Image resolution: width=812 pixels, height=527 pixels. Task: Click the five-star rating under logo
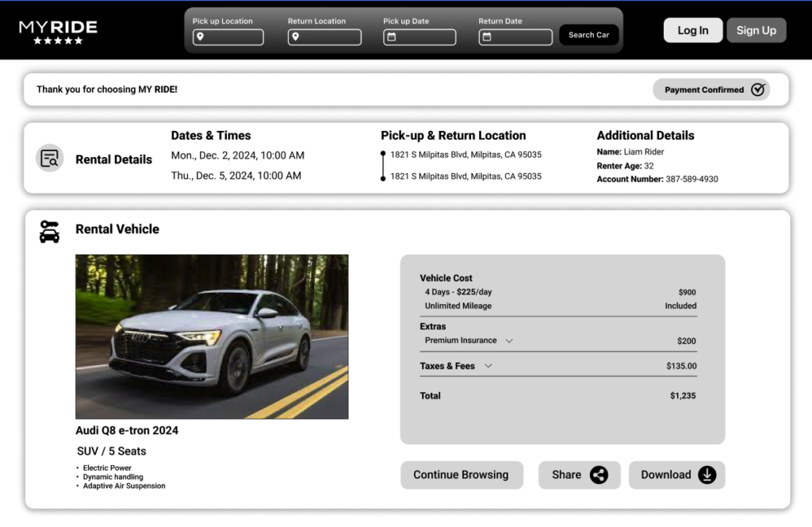click(58, 40)
